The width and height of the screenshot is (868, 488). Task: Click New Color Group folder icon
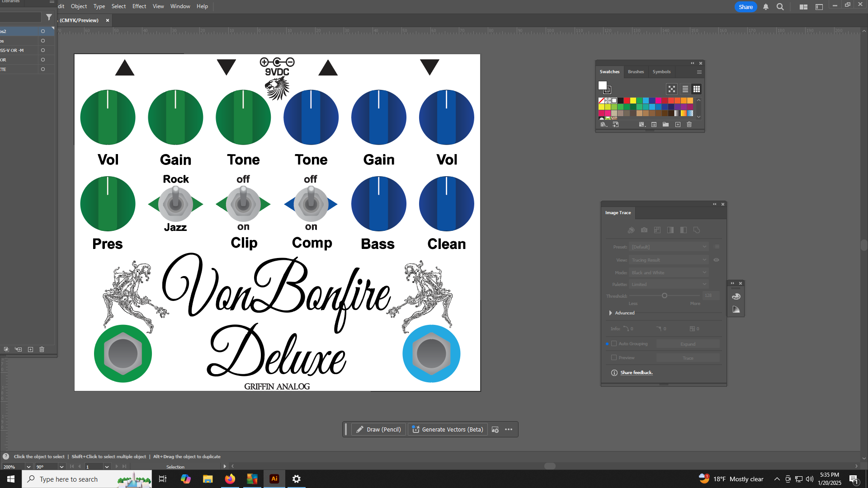click(x=665, y=125)
